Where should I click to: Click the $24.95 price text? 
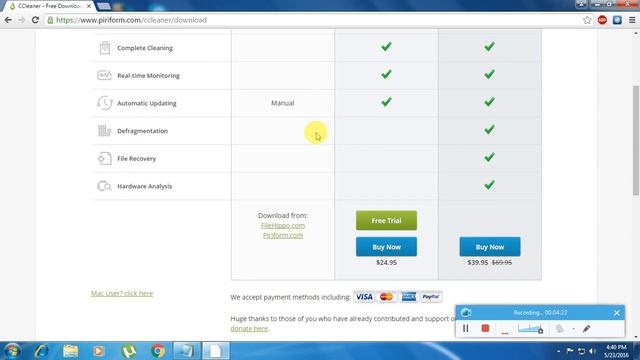[x=386, y=262]
